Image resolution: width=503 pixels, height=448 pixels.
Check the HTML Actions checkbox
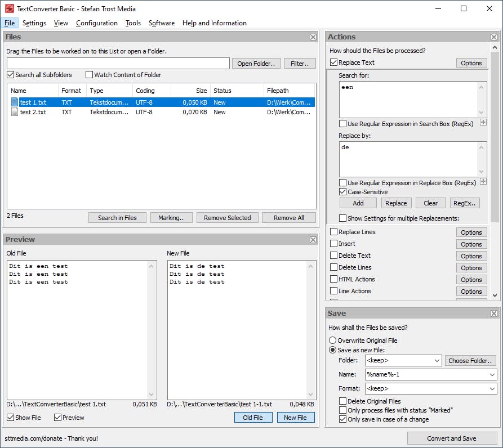333,279
